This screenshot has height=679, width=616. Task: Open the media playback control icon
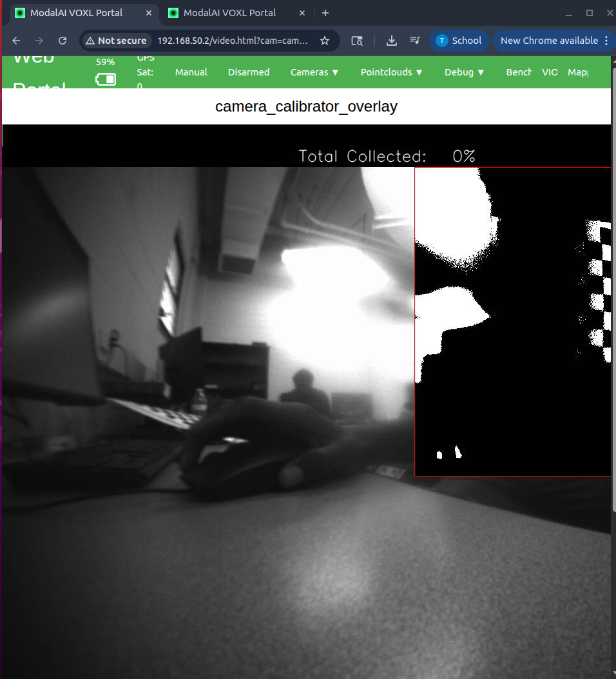click(x=415, y=40)
